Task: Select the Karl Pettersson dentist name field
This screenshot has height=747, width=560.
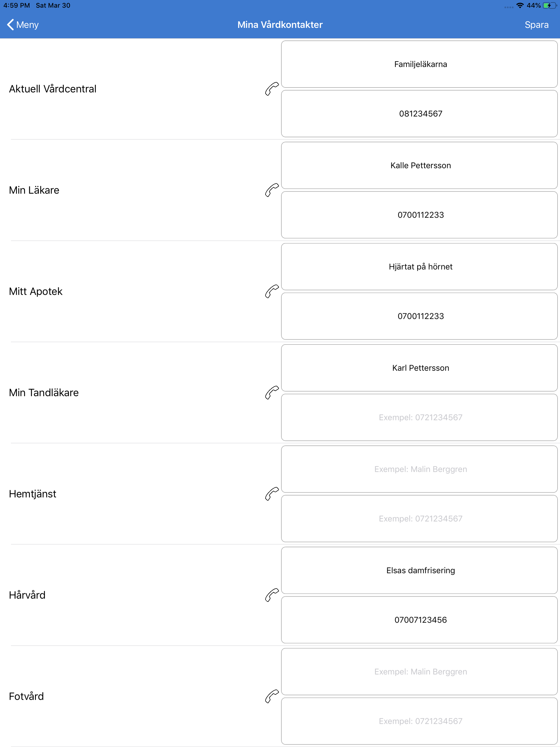Action: [419, 368]
